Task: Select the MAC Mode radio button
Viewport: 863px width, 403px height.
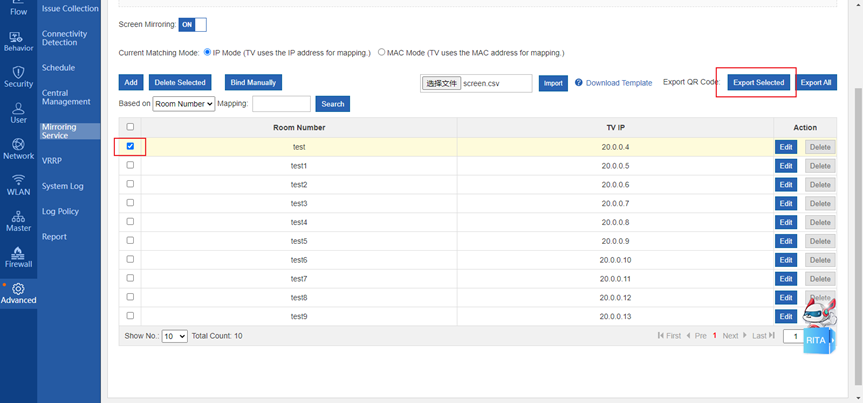Action: pos(382,52)
